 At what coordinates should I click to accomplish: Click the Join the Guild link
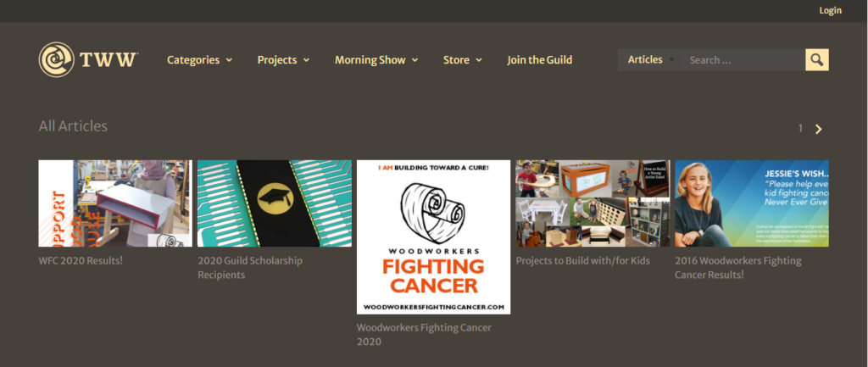[x=540, y=60]
